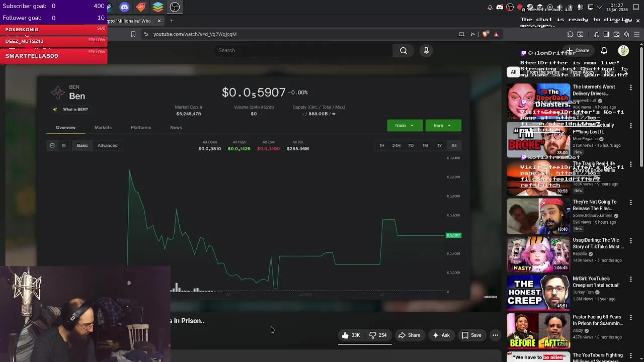The height and width of the screenshot is (362, 644).
Task: Open options for Release The Files video
Action: coord(630,202)
